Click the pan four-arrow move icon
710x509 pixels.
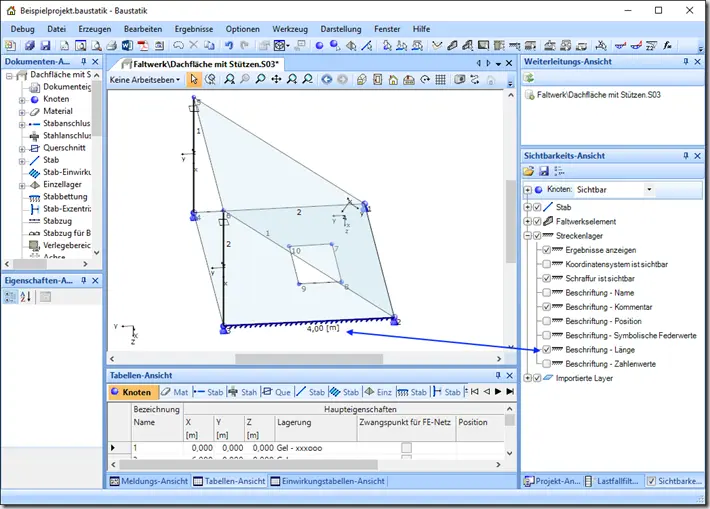[276, 80]
